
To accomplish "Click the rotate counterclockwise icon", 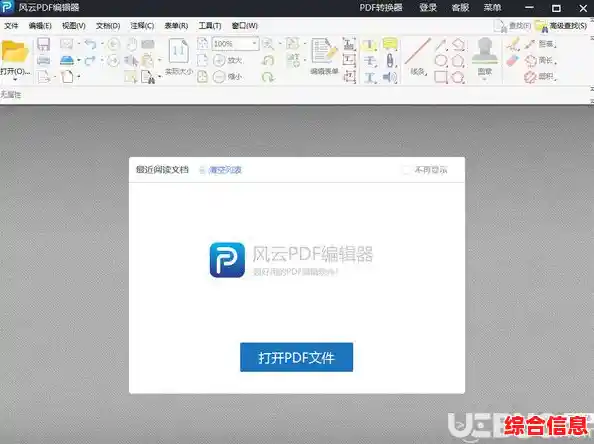I will [268, 60].
